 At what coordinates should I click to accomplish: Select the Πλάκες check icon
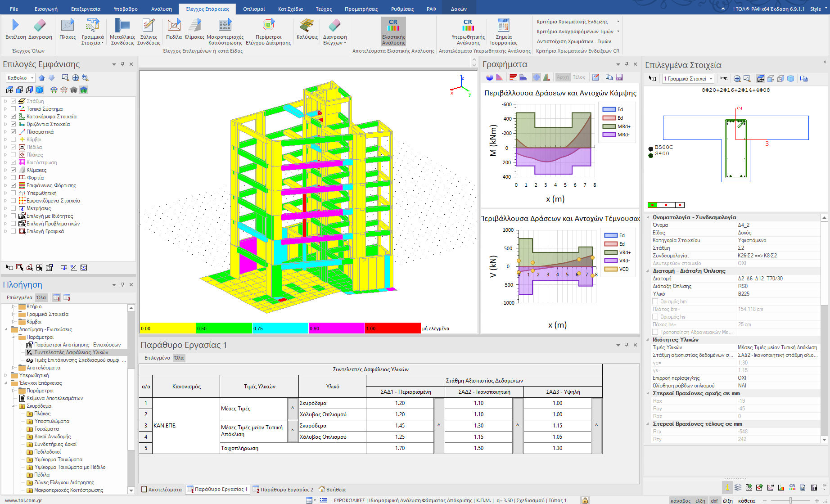[68, 29]
